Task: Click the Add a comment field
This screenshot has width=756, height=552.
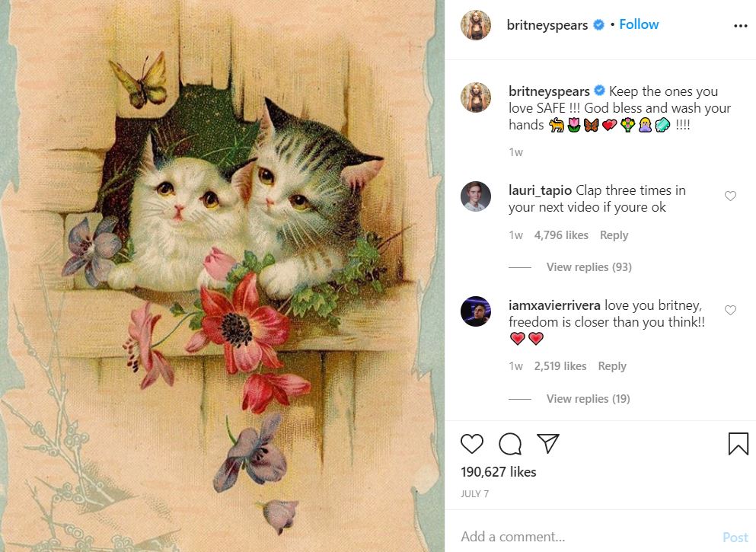Action: point(579,537)
